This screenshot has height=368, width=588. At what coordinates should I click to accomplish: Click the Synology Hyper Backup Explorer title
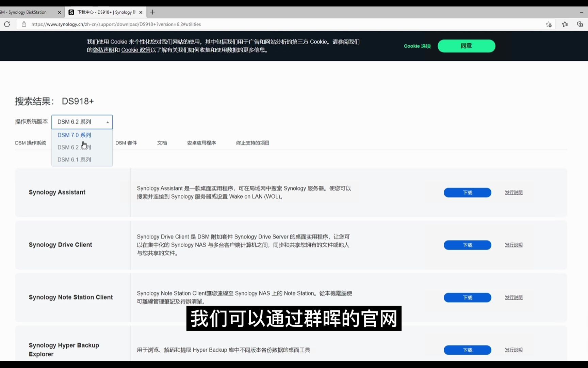(64, 350)
